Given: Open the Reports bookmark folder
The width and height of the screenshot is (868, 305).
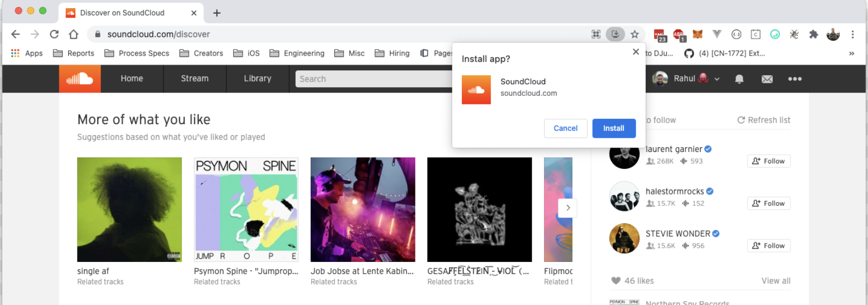Looking at the screenshot, I should [74, 53].
